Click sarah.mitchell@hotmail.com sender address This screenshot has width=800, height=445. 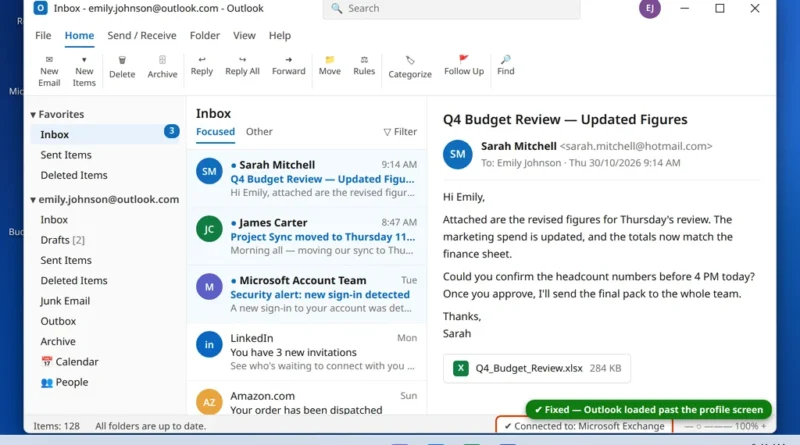coord(636,146)
